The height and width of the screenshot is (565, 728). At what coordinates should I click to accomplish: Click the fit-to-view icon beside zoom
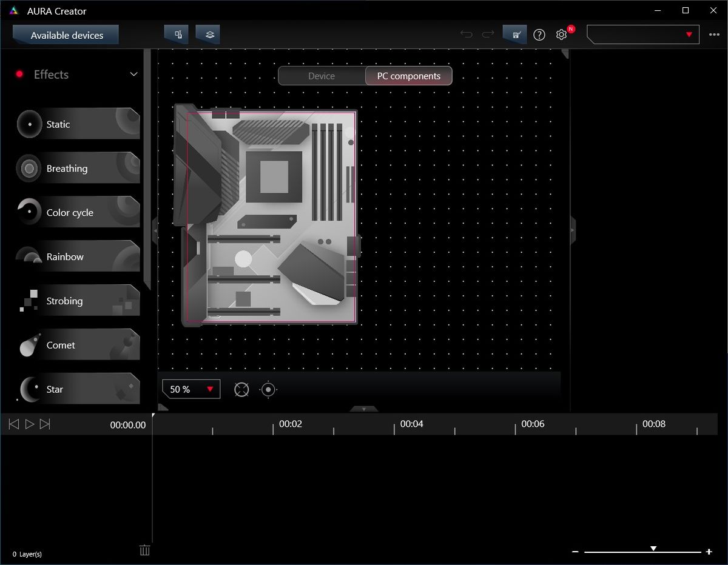(241, 389)
